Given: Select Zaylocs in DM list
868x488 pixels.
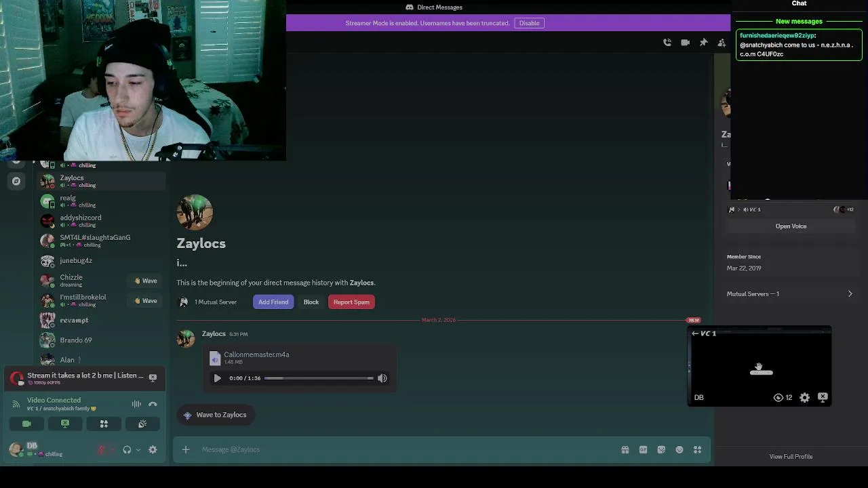Looking at the screenshot, I should 102,181.
